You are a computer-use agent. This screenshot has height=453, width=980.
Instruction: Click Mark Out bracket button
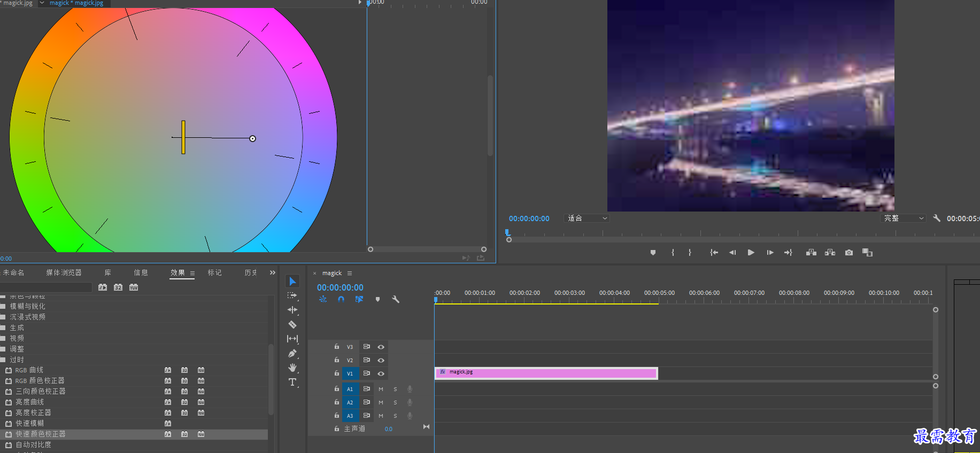(690, 253)
